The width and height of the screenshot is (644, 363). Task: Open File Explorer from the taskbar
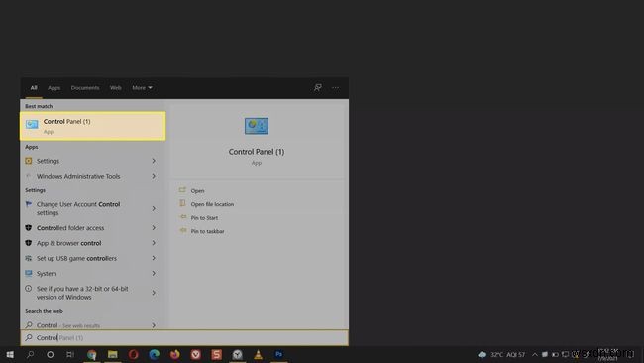point(113,354)
